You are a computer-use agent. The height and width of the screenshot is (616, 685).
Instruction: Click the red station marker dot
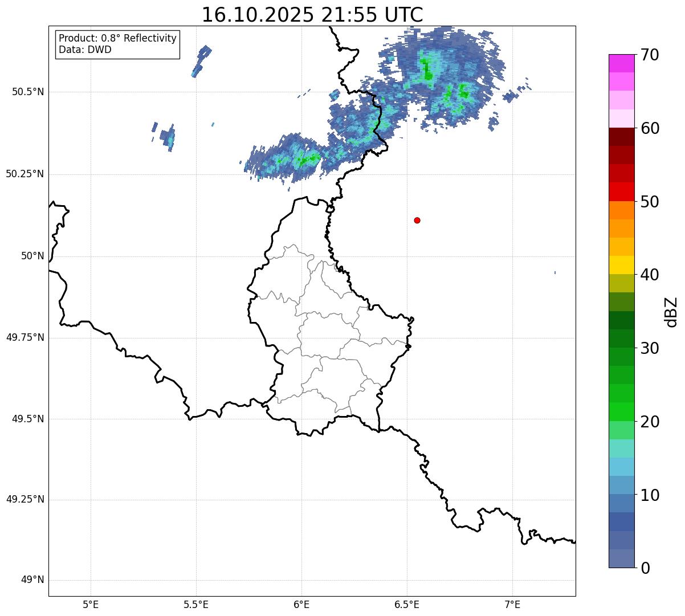[x=417, y=220]
